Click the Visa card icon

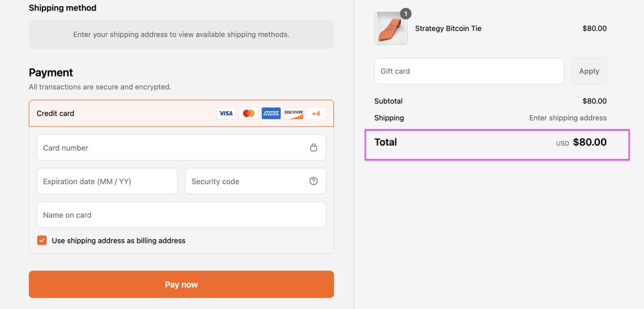[x=226, y=113]
